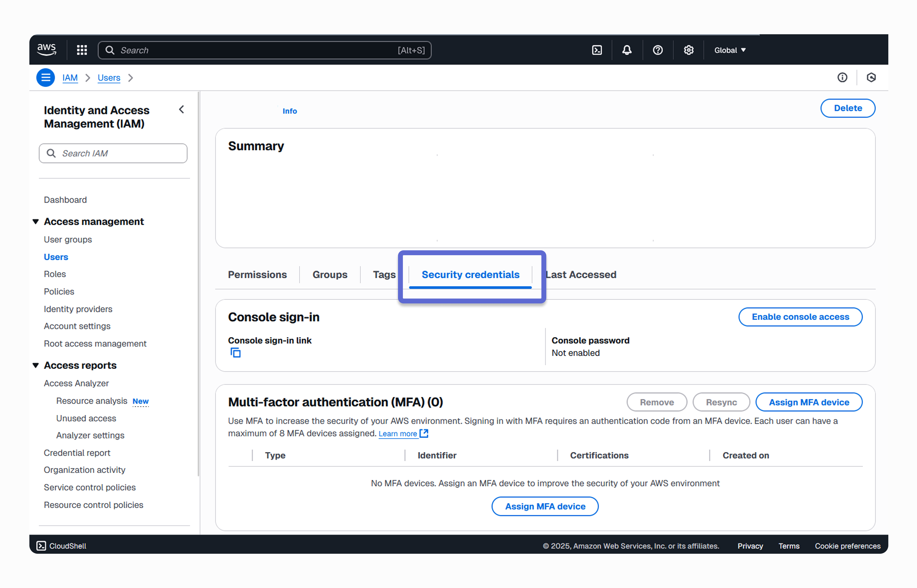Collapse the Access management section

point(36,221)
